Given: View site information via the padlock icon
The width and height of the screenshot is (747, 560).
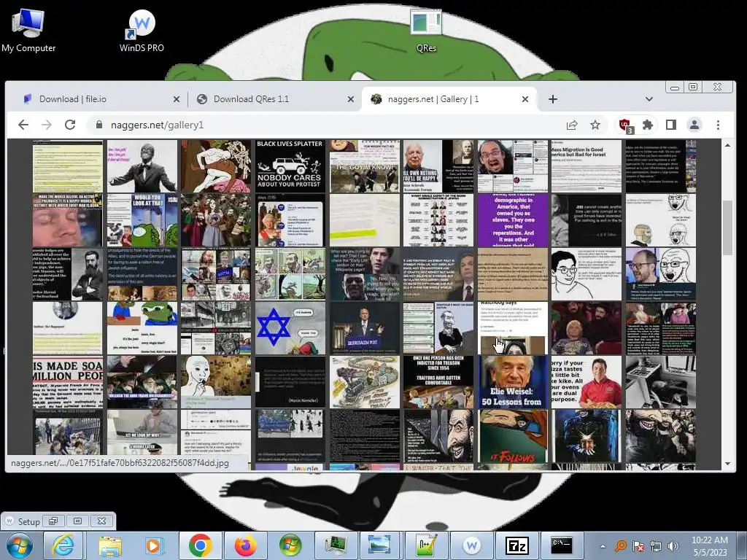Looking at the screenshot, I should pos(99,125).
